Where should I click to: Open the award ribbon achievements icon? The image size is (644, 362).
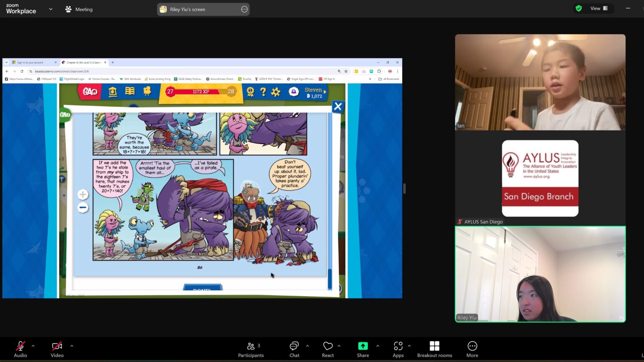tap(250, 91)
